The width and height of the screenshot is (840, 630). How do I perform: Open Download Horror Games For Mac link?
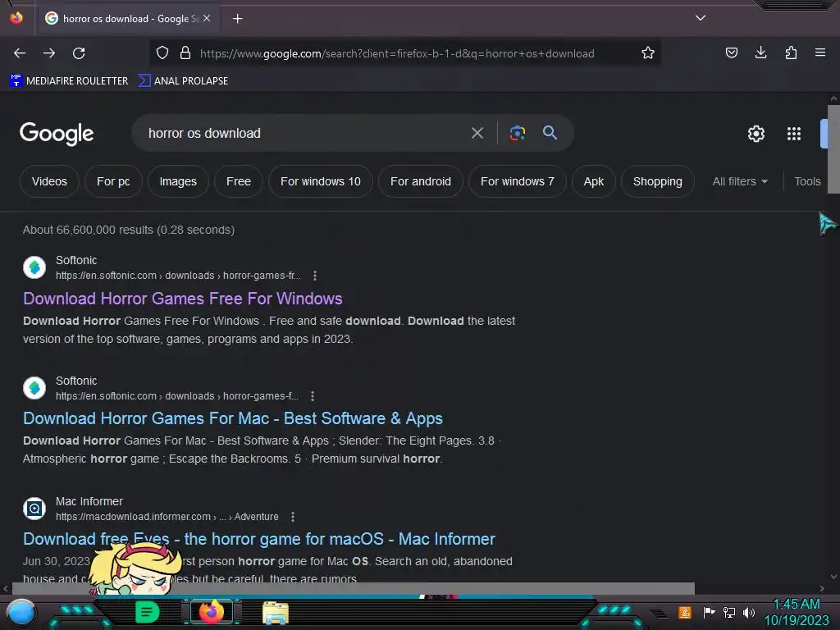pos(232,418)
